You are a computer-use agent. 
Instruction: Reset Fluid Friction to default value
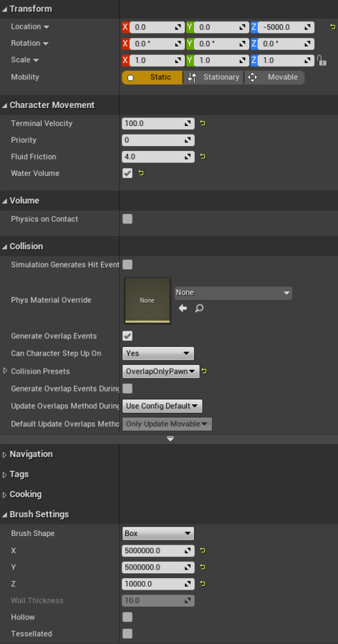pos(203,157)
